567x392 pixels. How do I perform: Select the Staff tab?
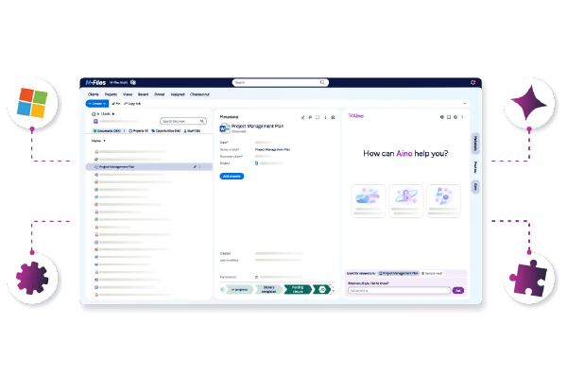192,130
